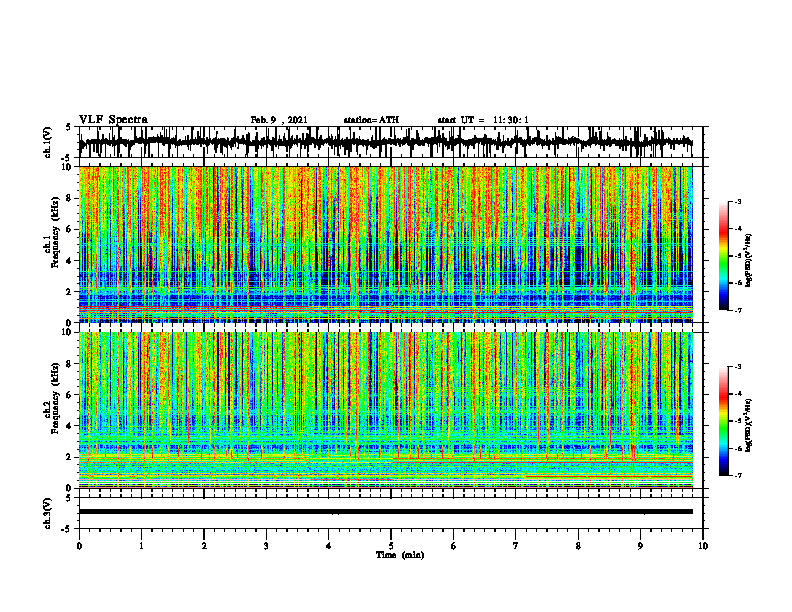Click the "-5" tick on ch.3(V) axis

(x=67, y=529)
